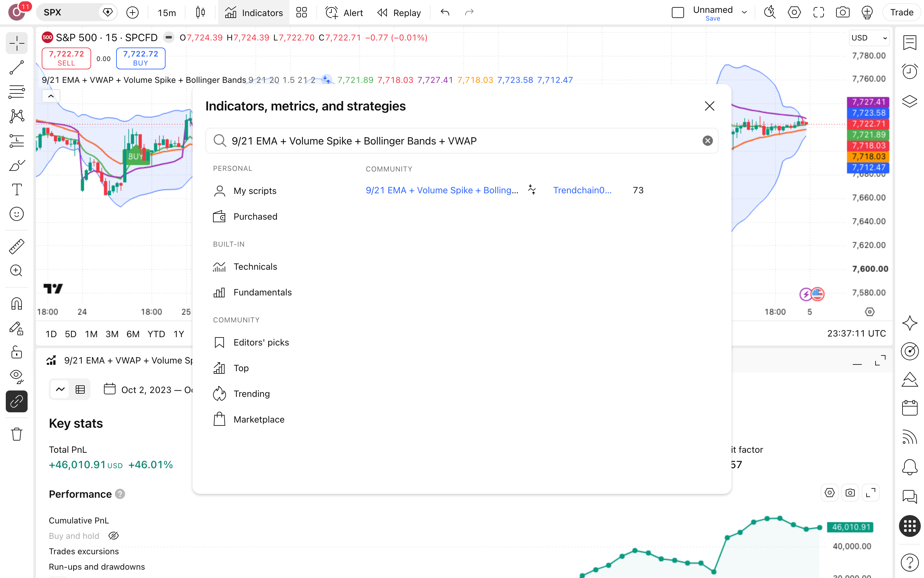924x578 pixels.
Task: Activate the zoom in tool
Action: pyautogui.click(x=16, y=271)
